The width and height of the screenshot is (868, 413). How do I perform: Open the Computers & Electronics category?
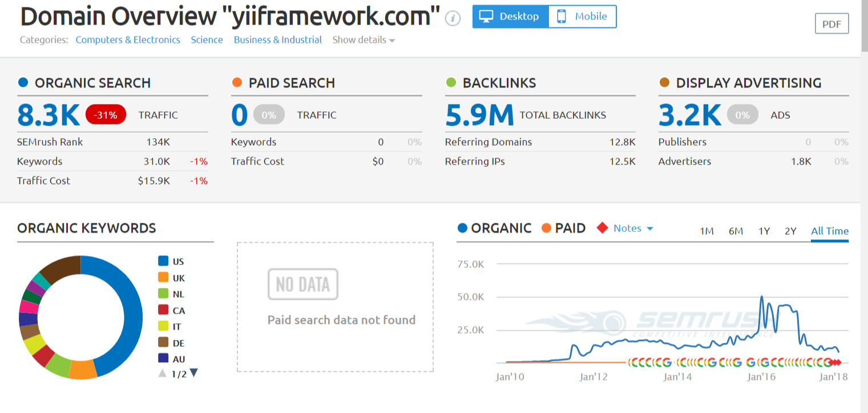click(128, 40)
